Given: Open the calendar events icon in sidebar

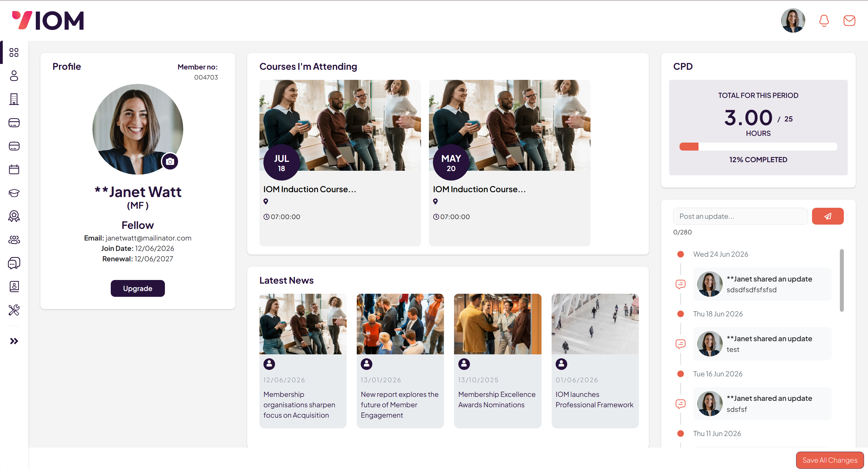Looking at the screenshot, I should point(14,169).
